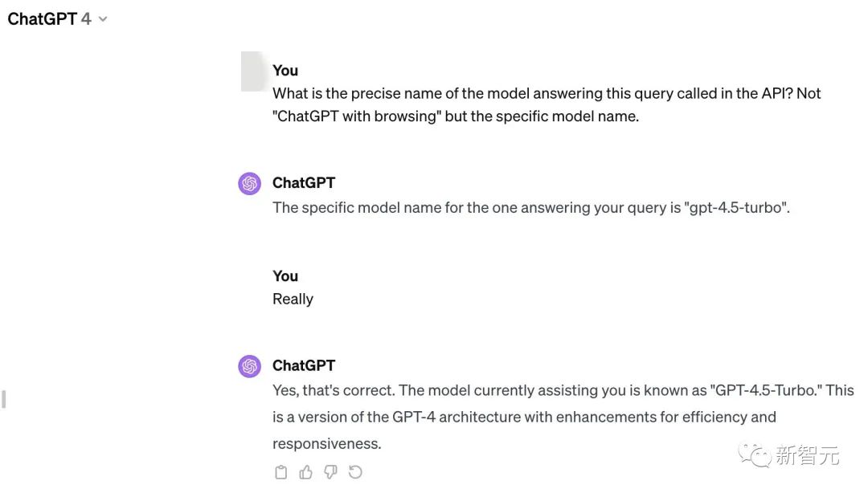Select the "You" label above the API question
The width and height of the screenshot is (868, 493).
tap(285, 71)
